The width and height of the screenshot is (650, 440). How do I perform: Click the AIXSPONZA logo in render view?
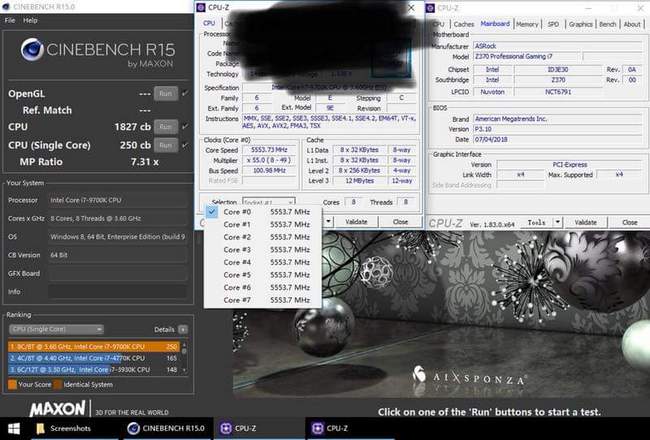tap(470, 377)
